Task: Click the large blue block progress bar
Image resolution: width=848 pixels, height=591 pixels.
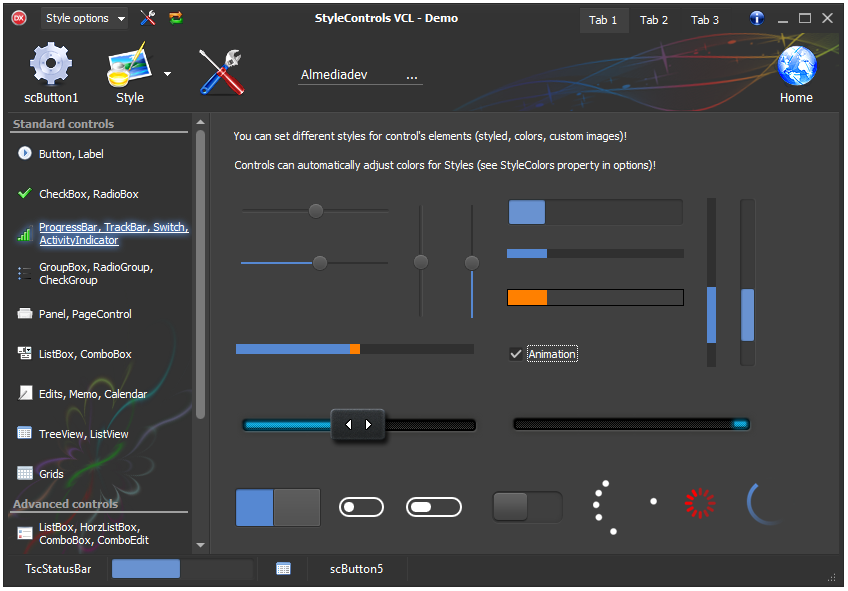Action: tap(595, 212)
